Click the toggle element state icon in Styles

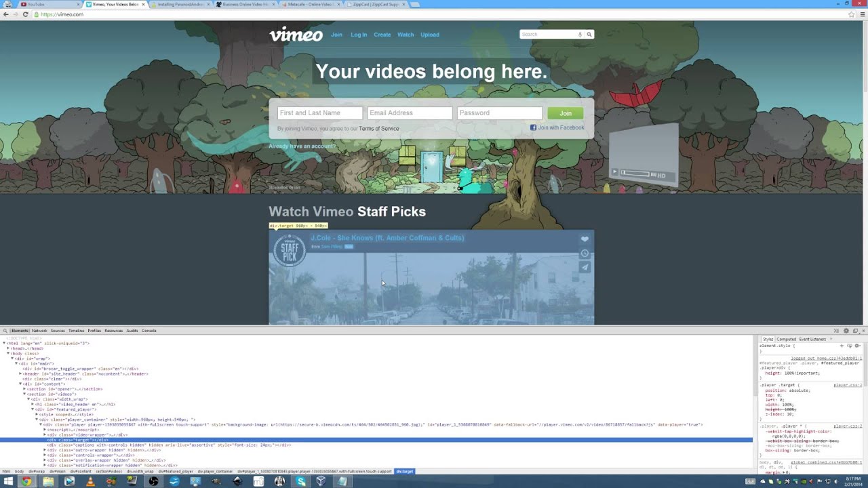coord(849,346)
